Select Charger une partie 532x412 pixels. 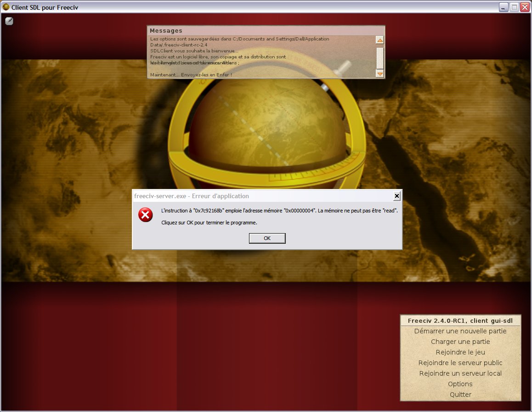pos(460,341)
